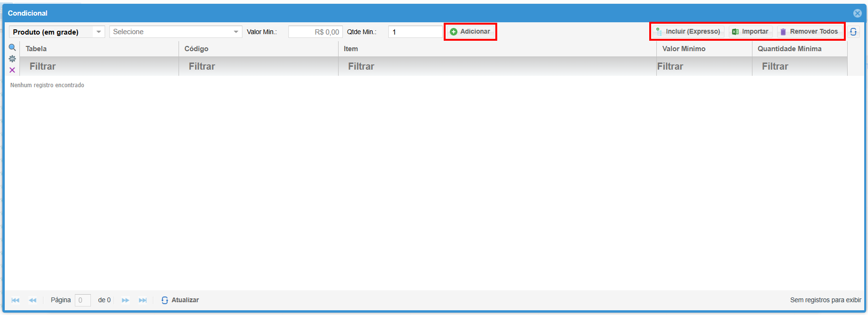The image size is (868, 315).
Task: Click Remover Todos button
Action: coord(809,32)
